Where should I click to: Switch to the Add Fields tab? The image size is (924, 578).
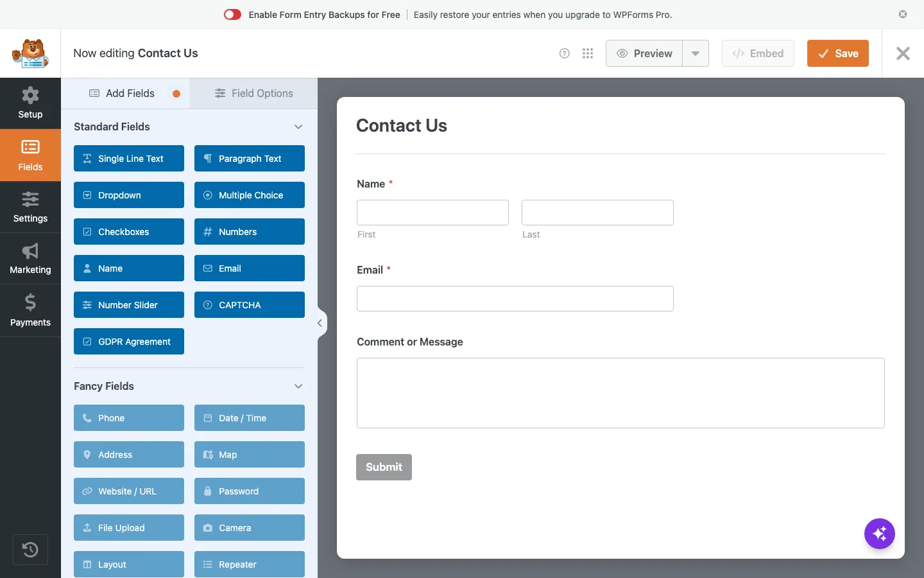coord(125,93)
